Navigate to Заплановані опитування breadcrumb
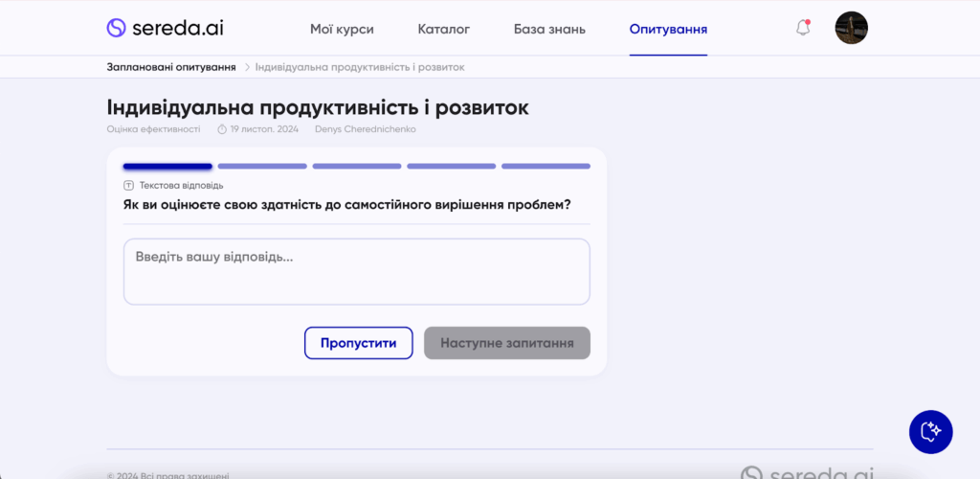Image resolution: width=980 pixels, height=479 pixels. coord(171,67)
